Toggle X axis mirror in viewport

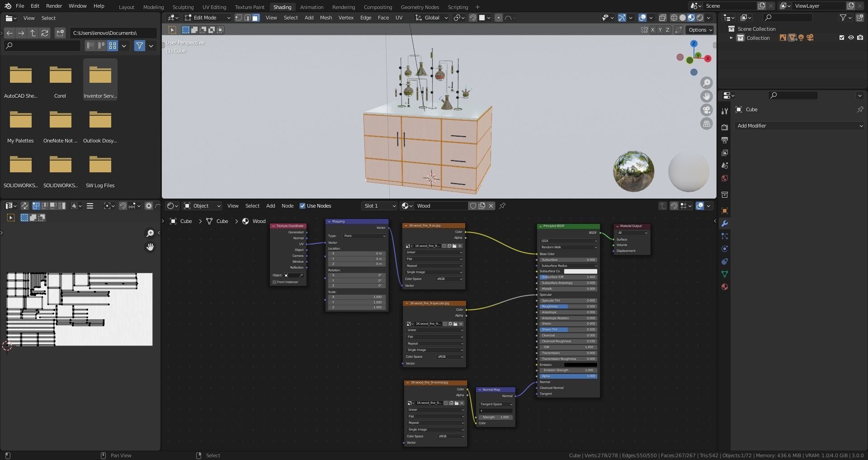pos(652,30)
